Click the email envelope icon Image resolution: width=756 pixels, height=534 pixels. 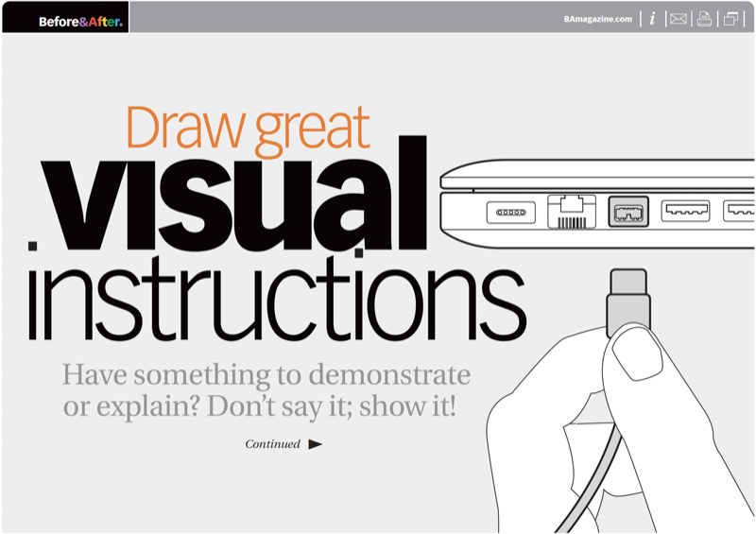click(x=678, y=18)
